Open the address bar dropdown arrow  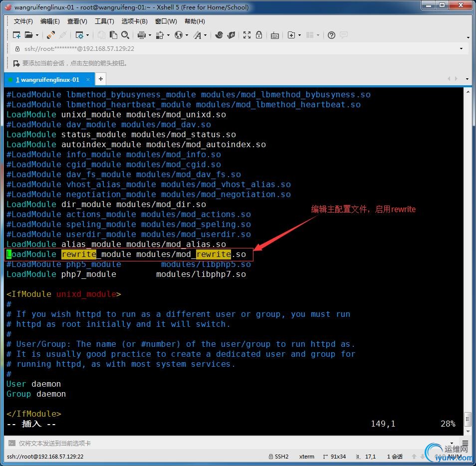[x=461, y=49]
